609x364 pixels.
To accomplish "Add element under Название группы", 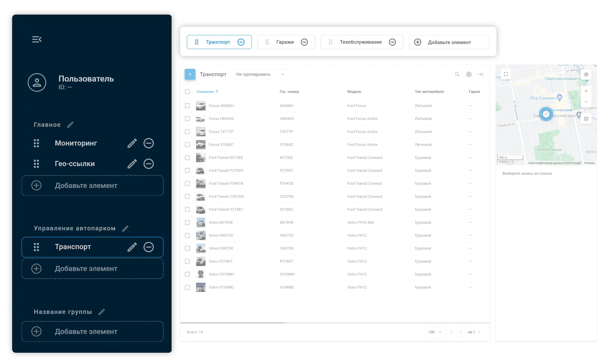I will coord(93,331).
